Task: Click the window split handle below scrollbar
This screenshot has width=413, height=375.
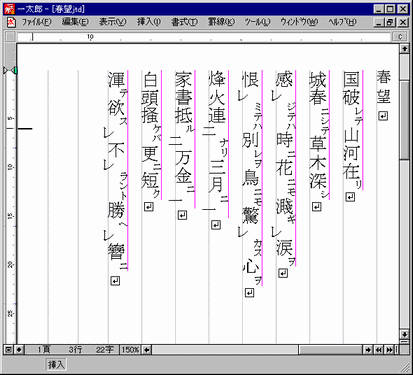Action: pyautogui.click(x=404, y=341)
